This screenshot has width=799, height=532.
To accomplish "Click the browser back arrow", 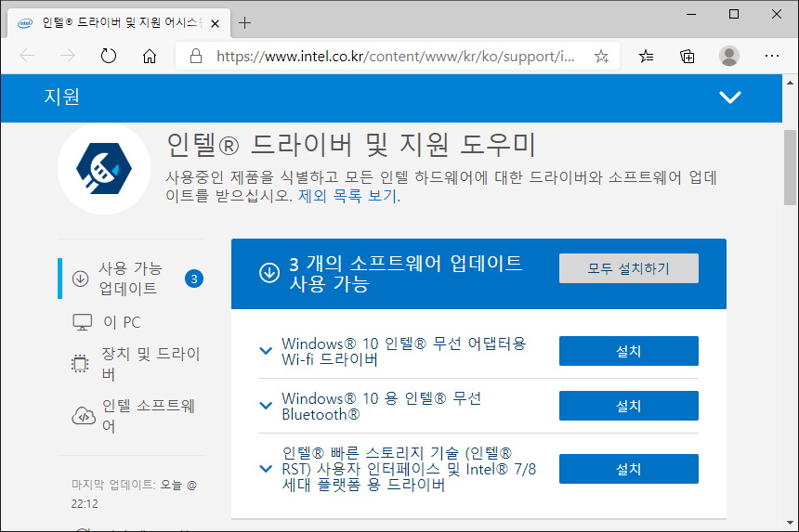I will [27, 56].
